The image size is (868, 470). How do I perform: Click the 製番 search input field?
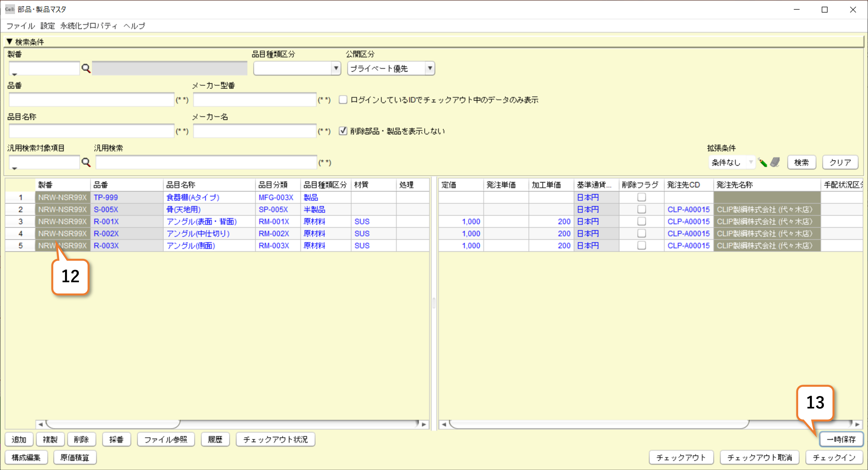pyautogui.click(x=44, y=68)
